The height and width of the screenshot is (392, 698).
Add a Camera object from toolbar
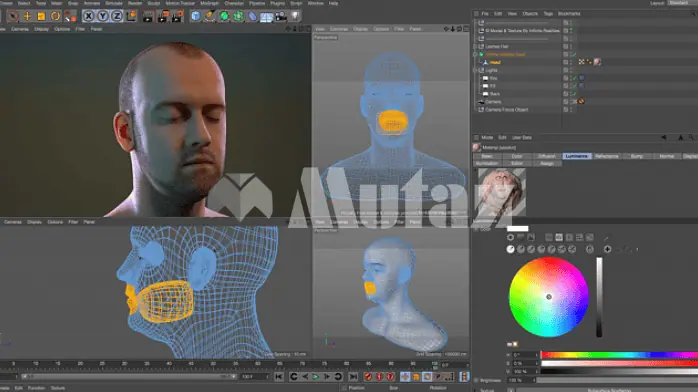281,17
